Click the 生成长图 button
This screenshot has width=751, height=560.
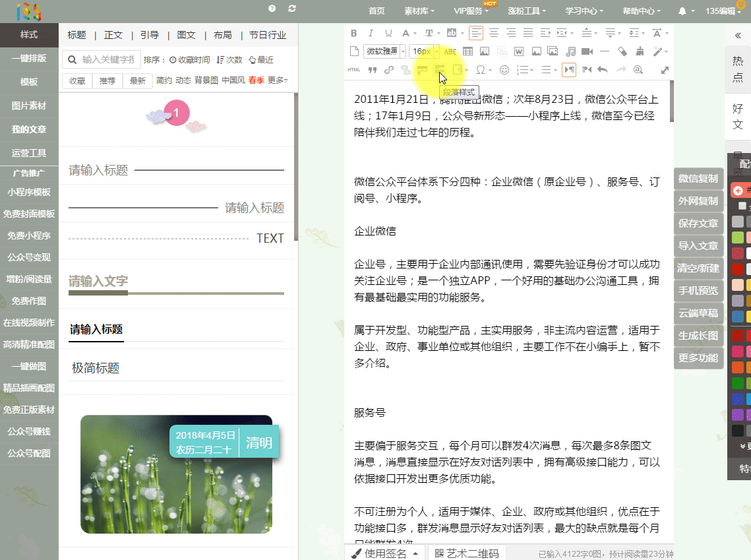click(x=698, y=336)
